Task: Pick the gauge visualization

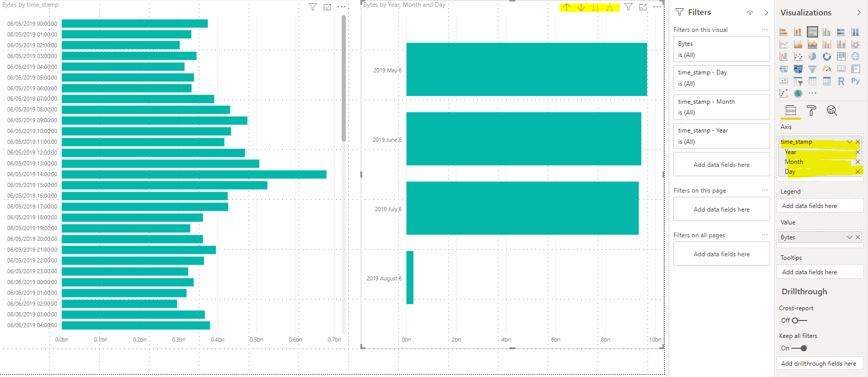Action: coord(826,69)
